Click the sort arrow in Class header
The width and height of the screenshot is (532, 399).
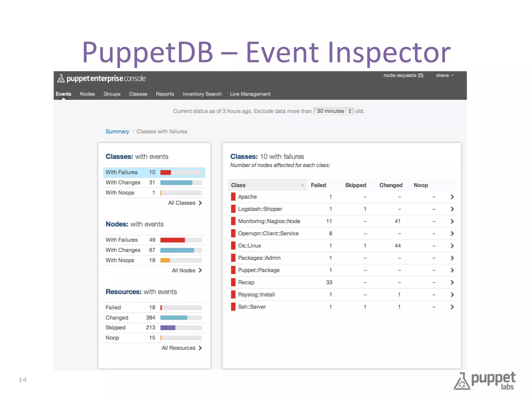coord(302,185)
